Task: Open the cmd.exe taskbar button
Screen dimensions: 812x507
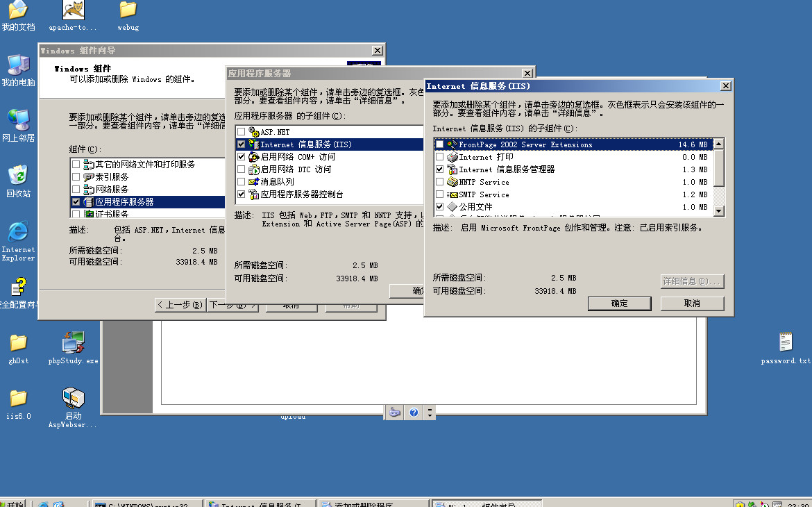Action: click(149, 504)
